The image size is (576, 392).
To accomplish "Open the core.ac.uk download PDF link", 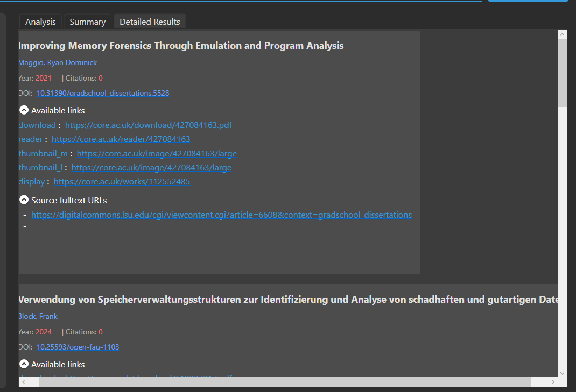I will (x=149, y=125).
